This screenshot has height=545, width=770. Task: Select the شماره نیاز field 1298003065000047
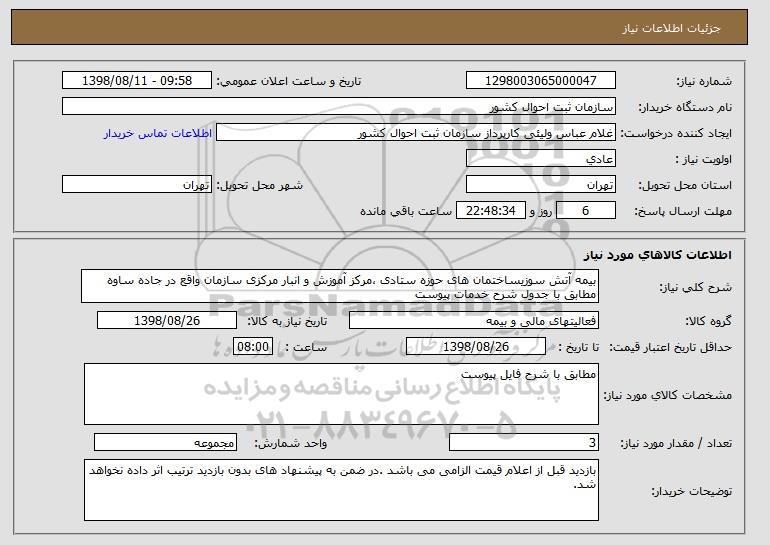541,81
